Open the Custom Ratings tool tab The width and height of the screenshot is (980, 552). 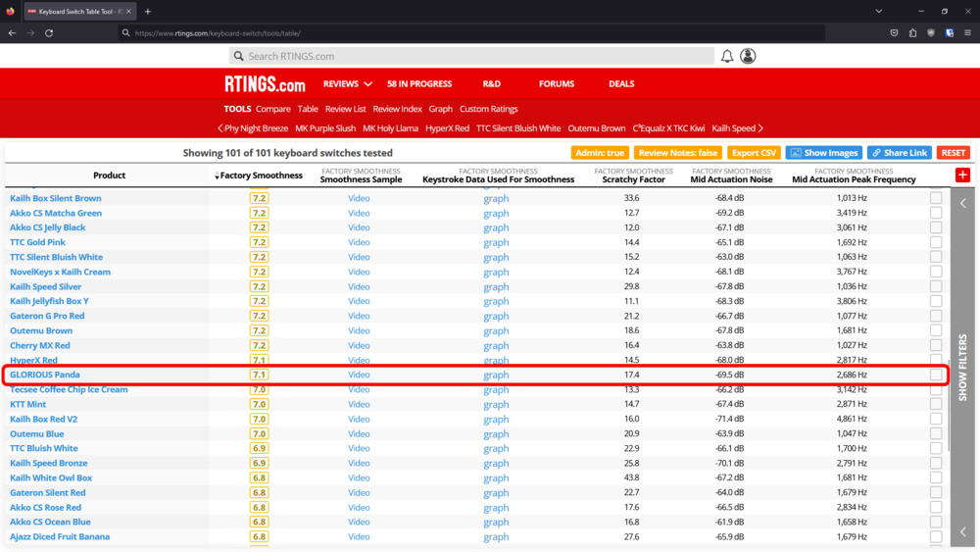(488, 109)
